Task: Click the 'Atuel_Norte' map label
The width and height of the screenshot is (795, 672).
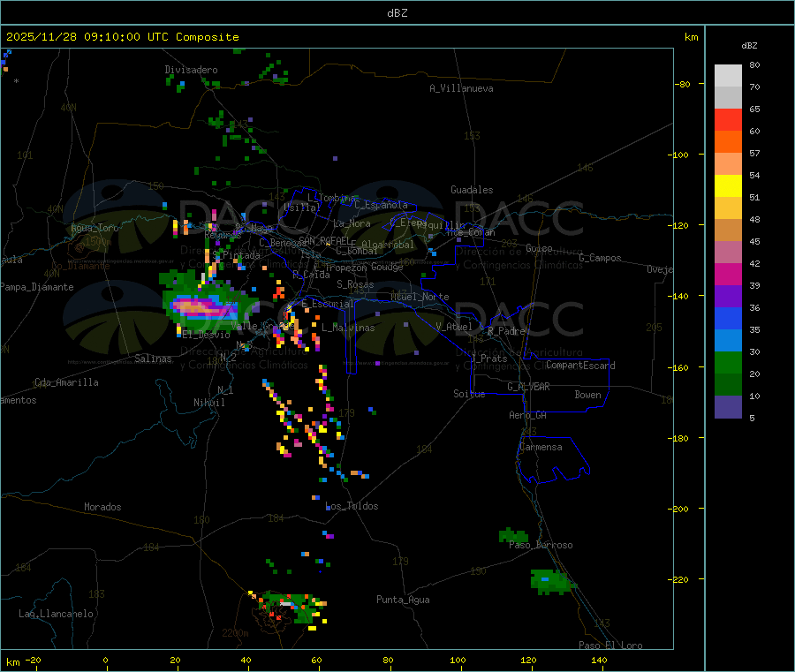Action: coord(420,297)
